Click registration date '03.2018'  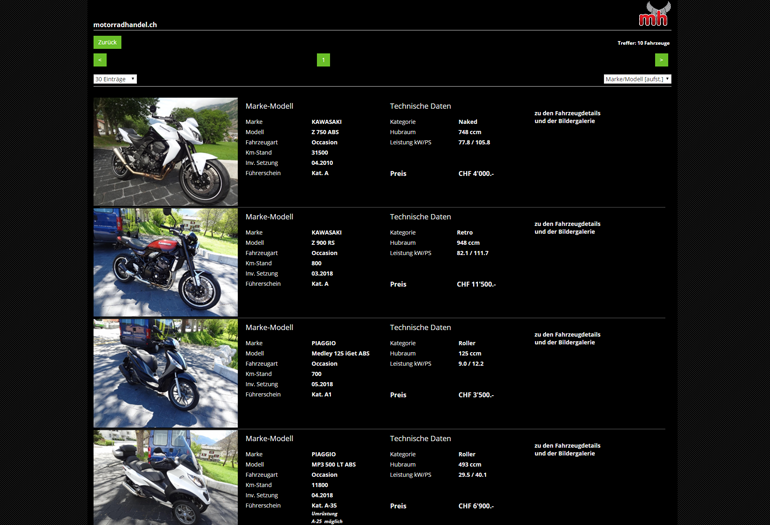[x=322, y=274]
